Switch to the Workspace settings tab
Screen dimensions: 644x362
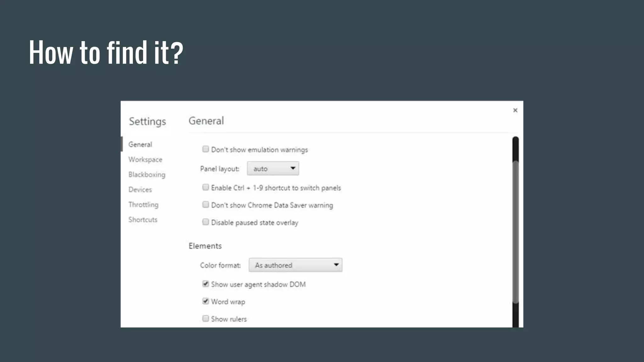click(145, 160)
